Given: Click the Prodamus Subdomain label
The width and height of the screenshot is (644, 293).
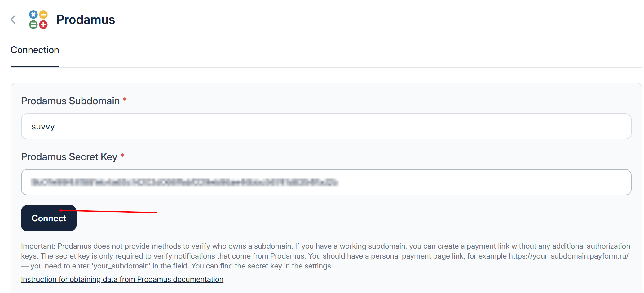Looking at the screenshot, I should [x=70, y=101].
